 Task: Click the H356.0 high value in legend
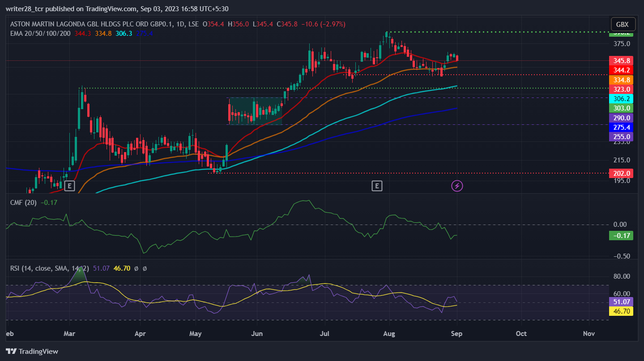[239, 24]
